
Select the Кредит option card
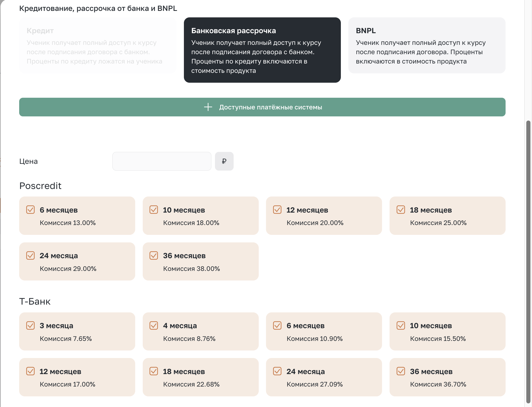click(98, 46)
